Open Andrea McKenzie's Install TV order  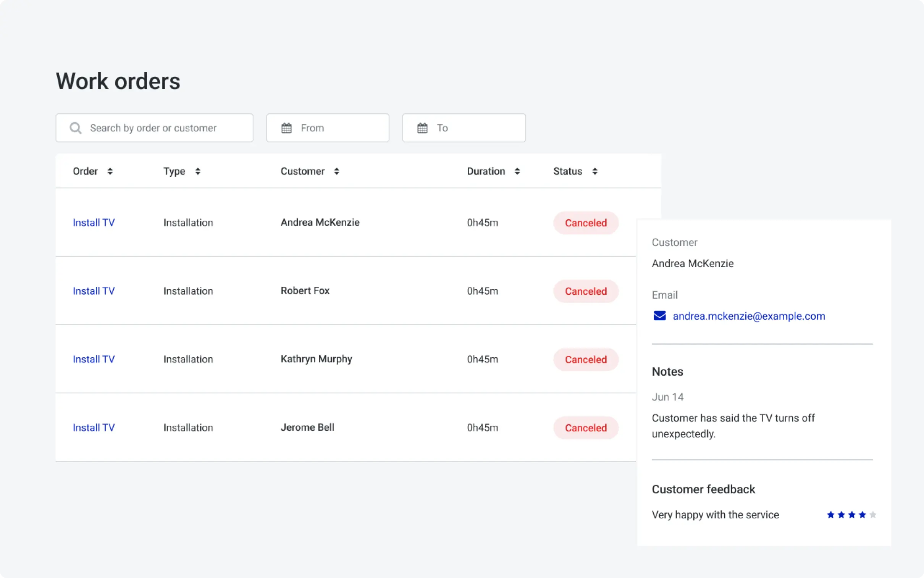94,223
